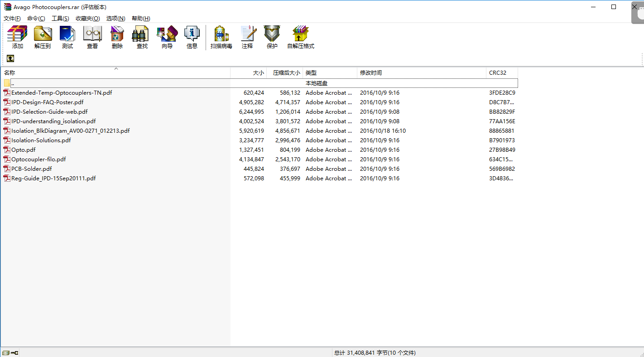
Task: Open the 选项(N) menu
Action: click(115, 19)
